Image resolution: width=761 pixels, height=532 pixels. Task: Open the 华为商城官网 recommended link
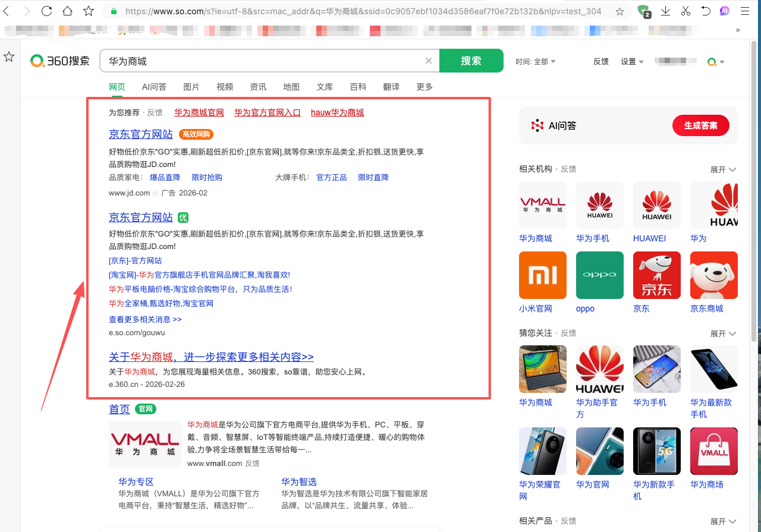pyautogui.click(x=199, y=112)
